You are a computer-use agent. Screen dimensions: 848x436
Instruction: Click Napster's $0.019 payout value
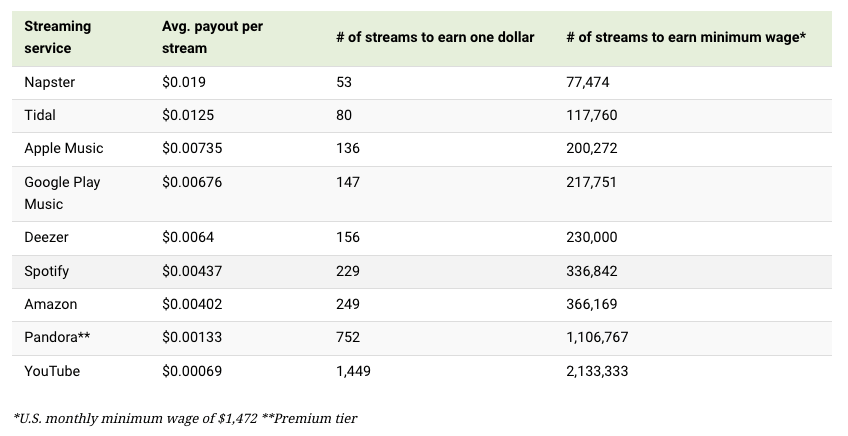tap(184, 82)
